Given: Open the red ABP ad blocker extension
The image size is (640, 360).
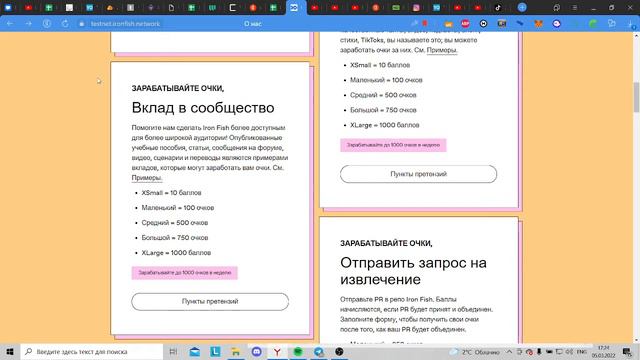Looking at the screenshot, I should 465,24.
